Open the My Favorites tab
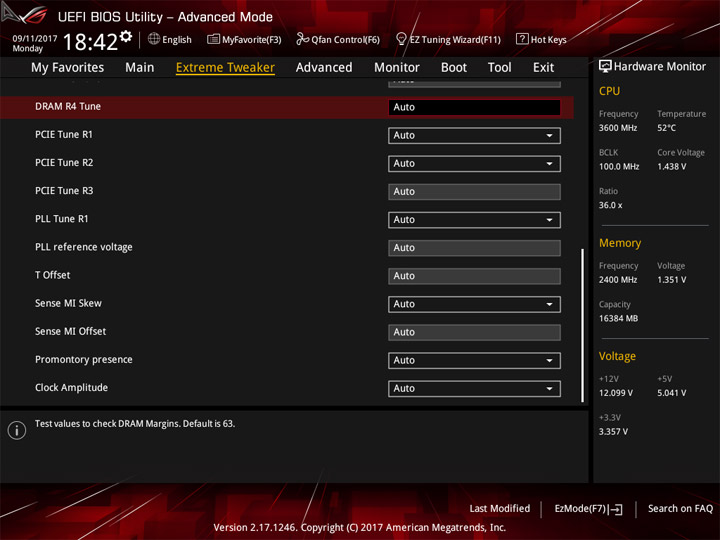 pyautogui.click(x=68, y=68)
